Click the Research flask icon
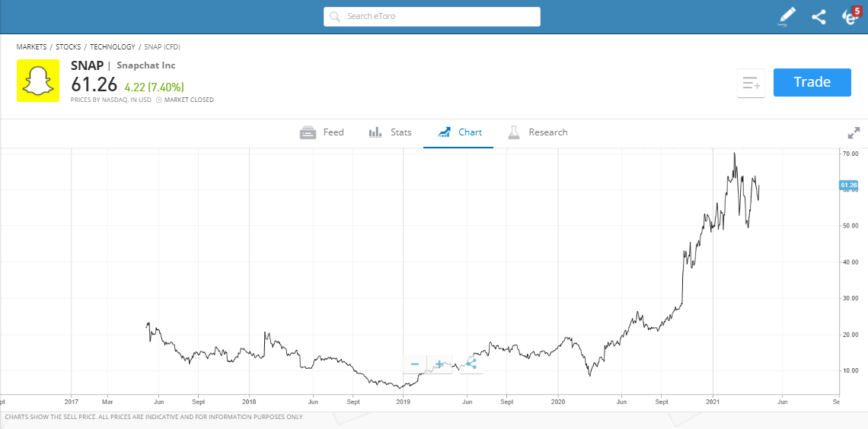The width and height of the screenshot is (868, 429). pyautogui.click(x=514, y=132)
